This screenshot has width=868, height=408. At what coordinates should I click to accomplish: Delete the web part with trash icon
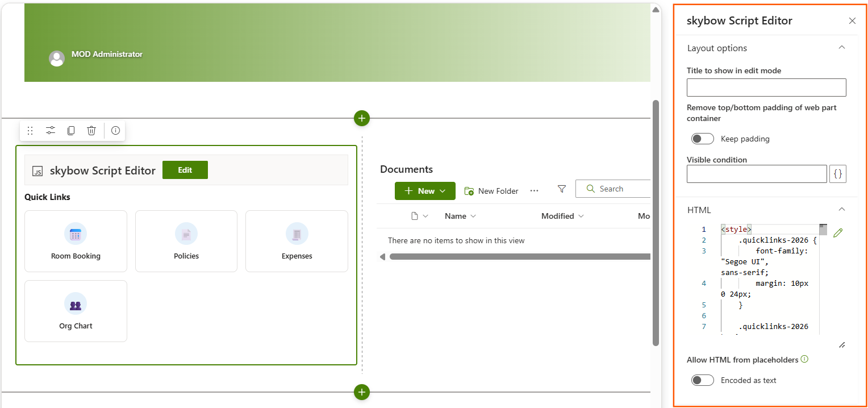pyautogui.click(x=91, y=131)
